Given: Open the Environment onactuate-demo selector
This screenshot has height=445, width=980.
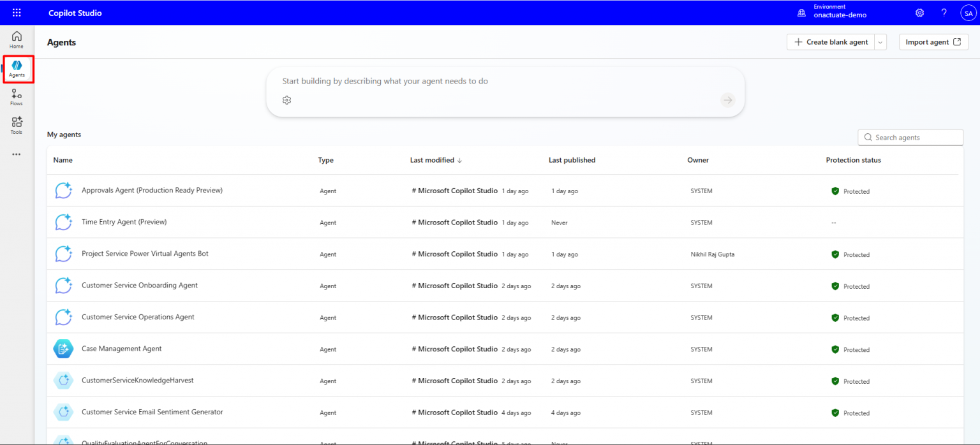Looking at the screenshot, I should 832,13.
